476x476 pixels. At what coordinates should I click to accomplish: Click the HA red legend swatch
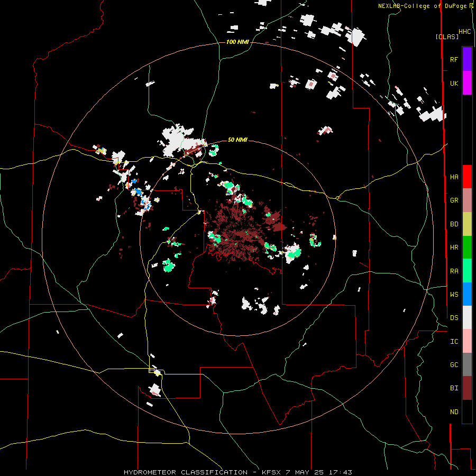pos(467,177)
